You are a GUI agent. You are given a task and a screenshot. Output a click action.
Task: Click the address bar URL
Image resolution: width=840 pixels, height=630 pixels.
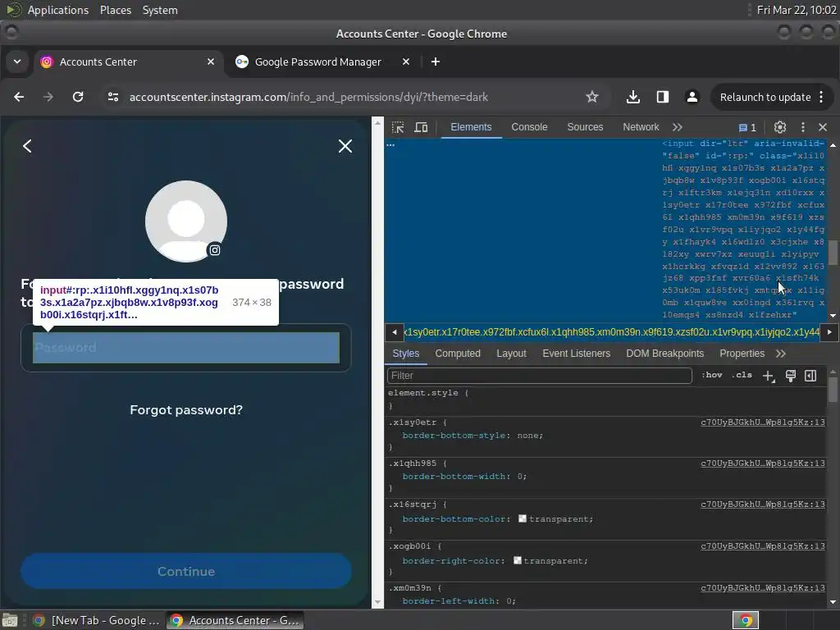[x=308, y=97]
